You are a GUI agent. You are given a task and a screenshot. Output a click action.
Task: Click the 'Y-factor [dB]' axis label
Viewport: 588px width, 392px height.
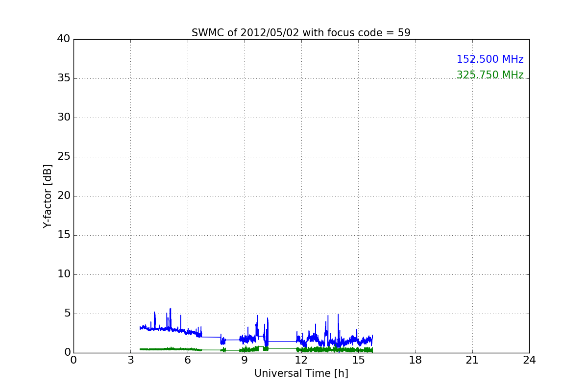pyautogui.click(x=48, y=196)
